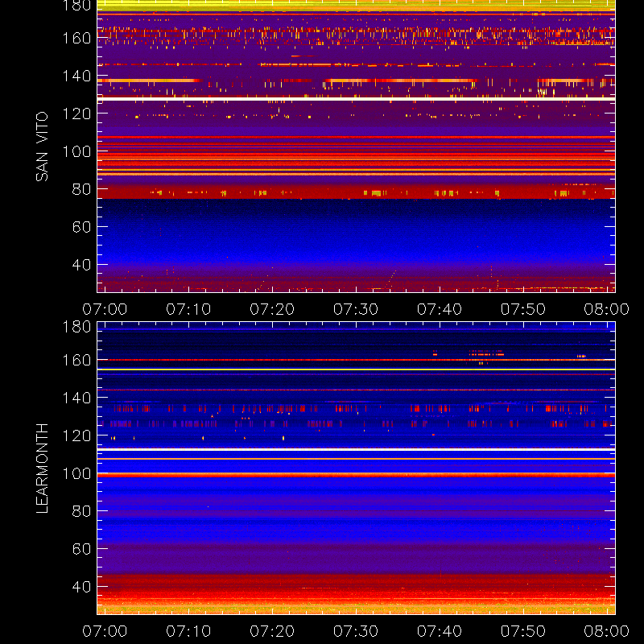
Task: Click the LEARMONTH axis title
Action: (42, 469)
